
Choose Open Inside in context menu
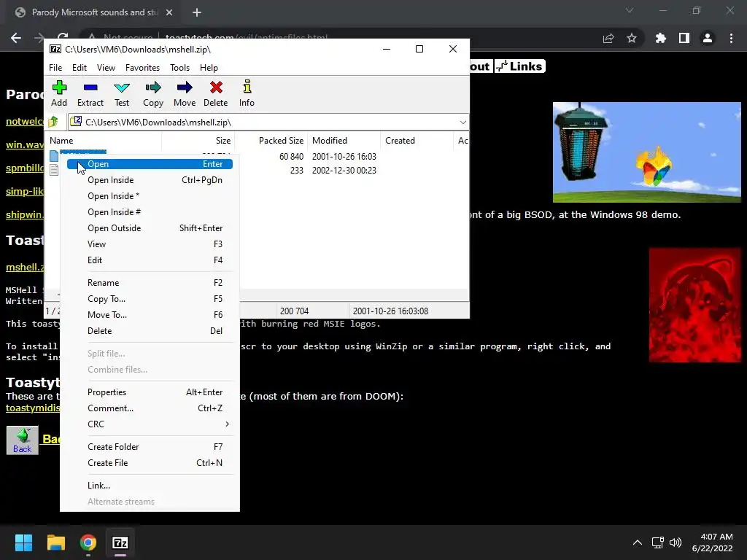150,180
